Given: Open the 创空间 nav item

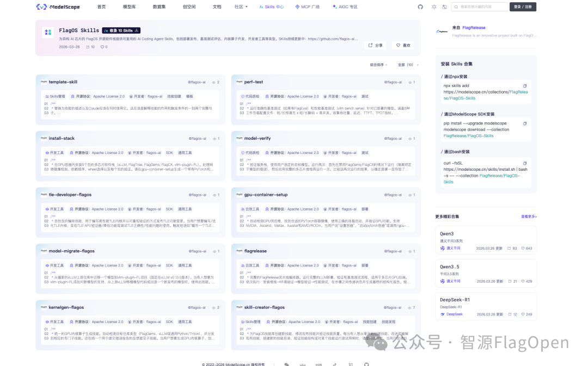Looking at the screenshot, I should (189, 7).
